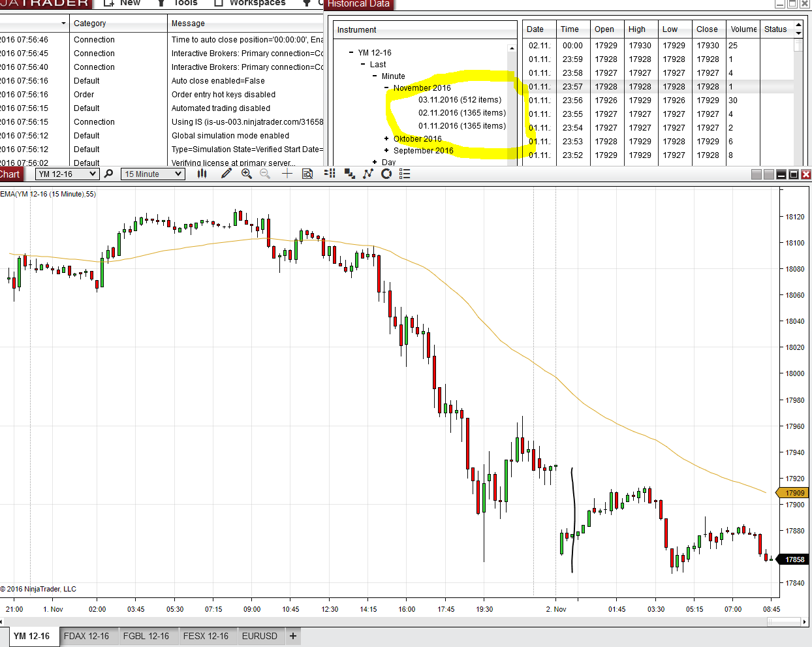Open the YM 12-16 instrument dropdown
Image resolution: width=812 pixels, height=647 pixels.
(x=67, y=174)
